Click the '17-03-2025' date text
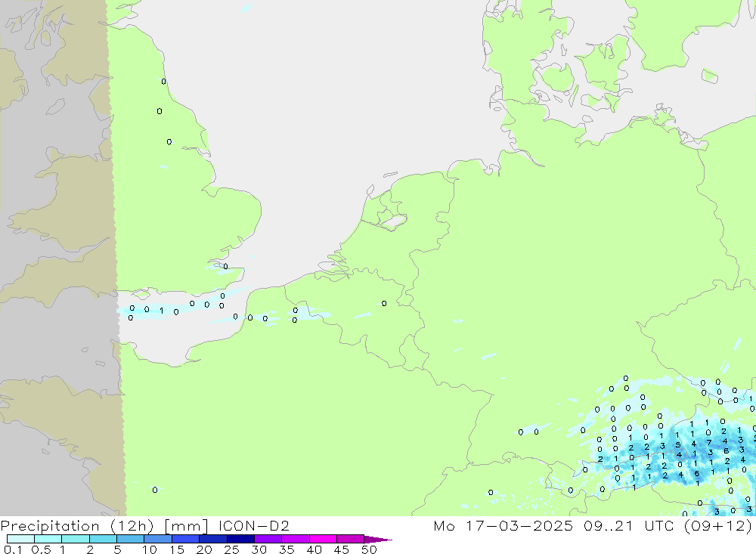756x554 pixels. pos(519,525)
